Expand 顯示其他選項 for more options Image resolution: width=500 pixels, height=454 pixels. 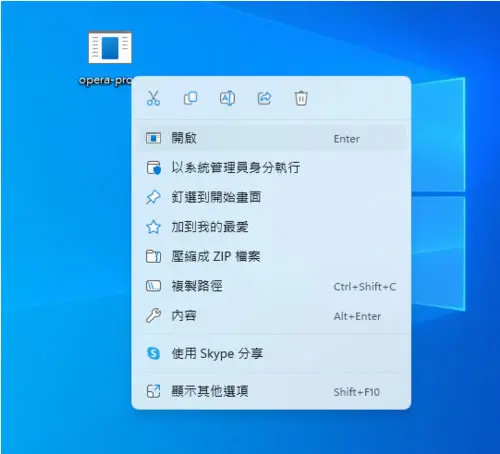click(271, 391)
